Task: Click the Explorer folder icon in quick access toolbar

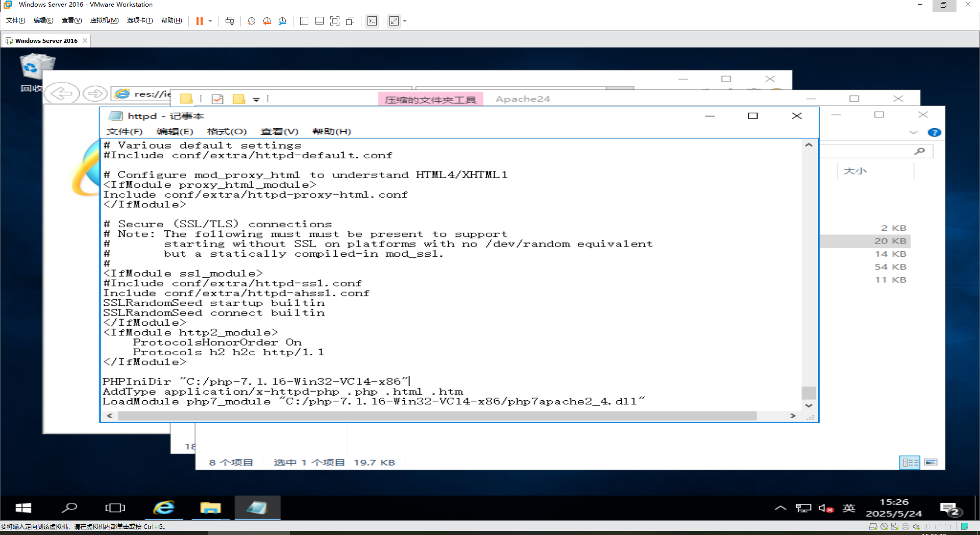Action: [x=186, y=99]
